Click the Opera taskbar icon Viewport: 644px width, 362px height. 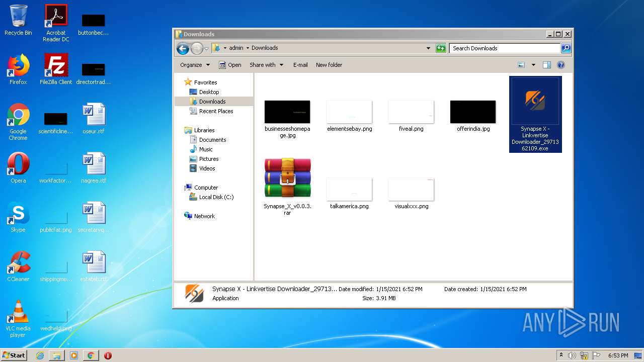click(x=108, y=355)
